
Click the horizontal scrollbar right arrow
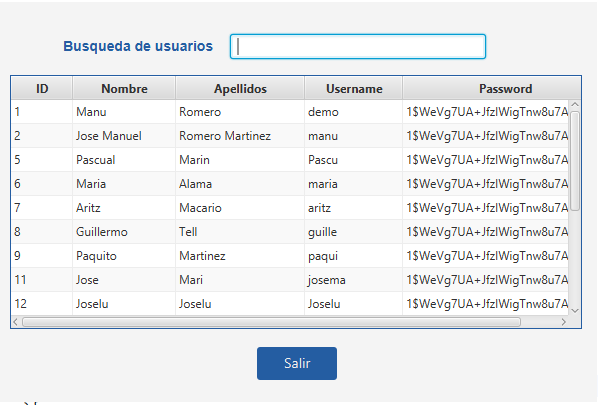point(564,322)
